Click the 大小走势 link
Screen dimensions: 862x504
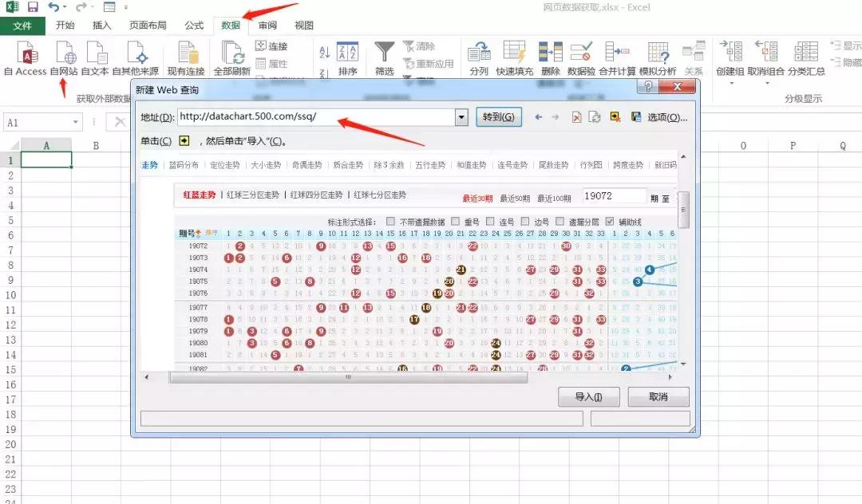pyautogui.click(x=266, y=165)
